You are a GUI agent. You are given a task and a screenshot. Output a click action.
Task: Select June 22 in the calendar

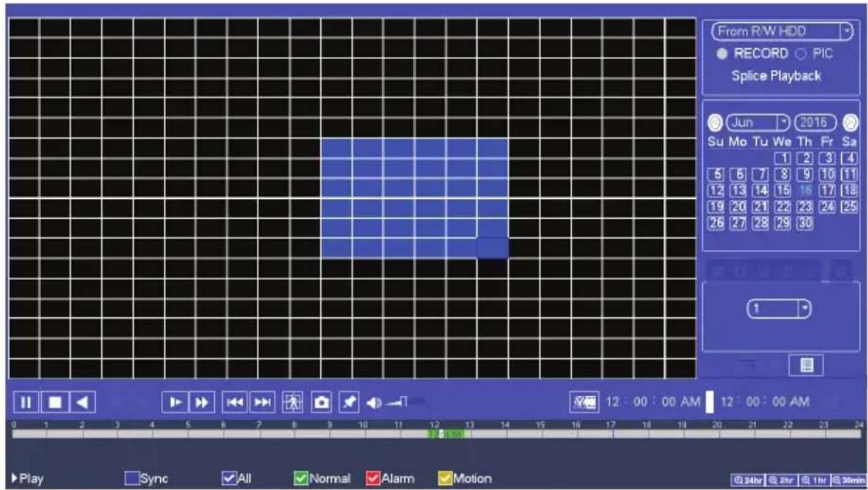pos(782,206)
